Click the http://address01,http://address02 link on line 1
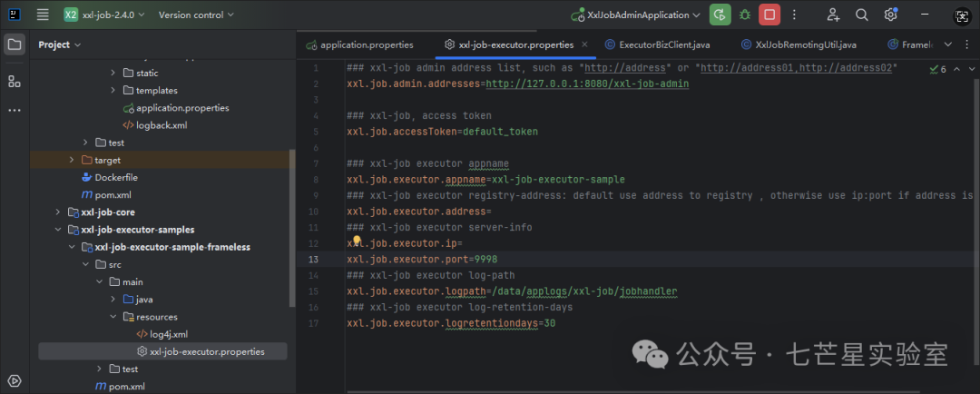Viewport: 980px width, 394px height. click(797, 67)
